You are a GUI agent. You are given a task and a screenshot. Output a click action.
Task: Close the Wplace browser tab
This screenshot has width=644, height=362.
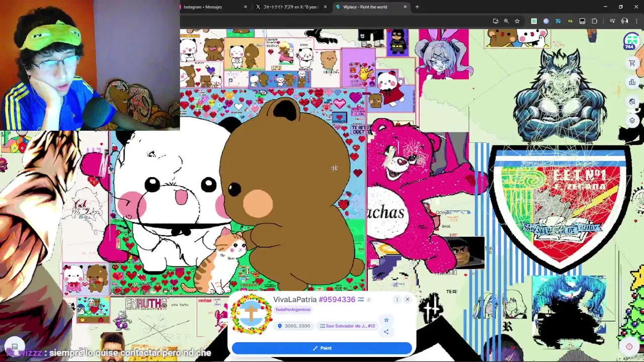pos(405,7)
